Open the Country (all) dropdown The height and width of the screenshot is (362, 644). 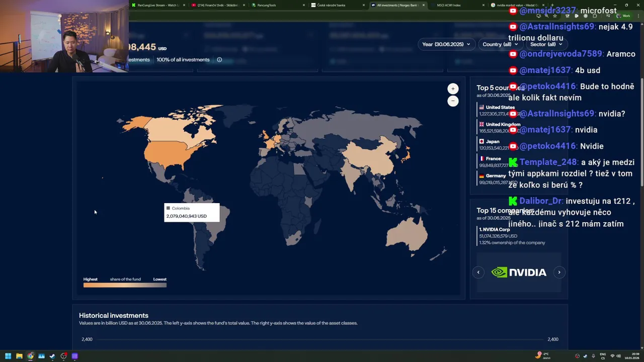pos(500,44)
